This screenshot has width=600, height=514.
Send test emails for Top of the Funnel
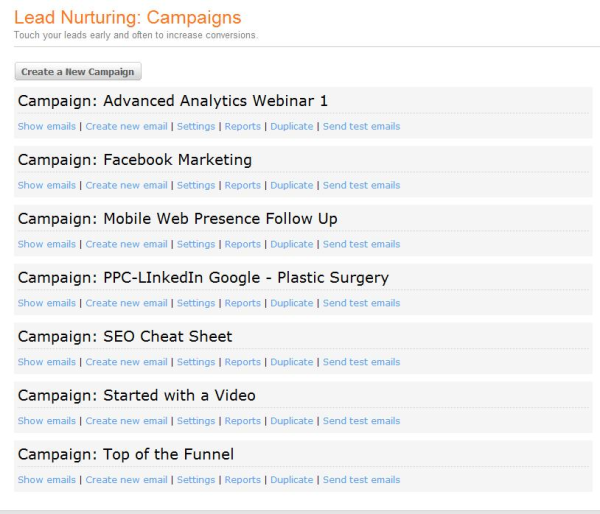361,480
